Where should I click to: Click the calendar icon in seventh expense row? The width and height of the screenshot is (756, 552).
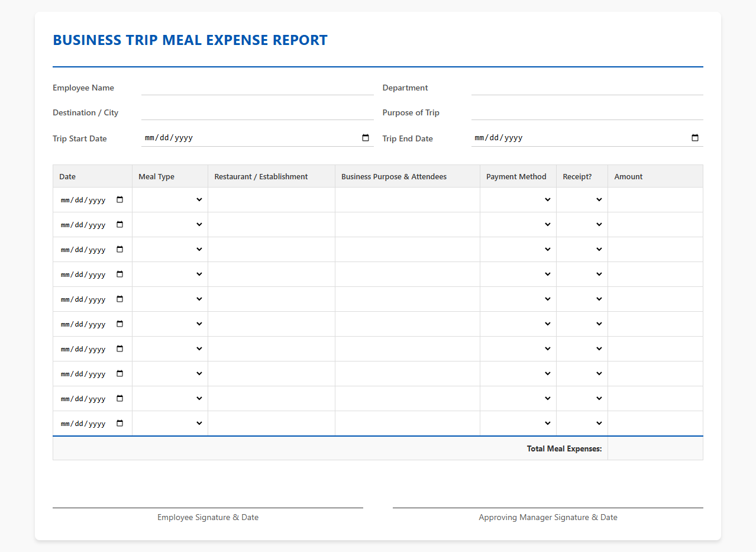pyautogui.click(x=120, y=349)
